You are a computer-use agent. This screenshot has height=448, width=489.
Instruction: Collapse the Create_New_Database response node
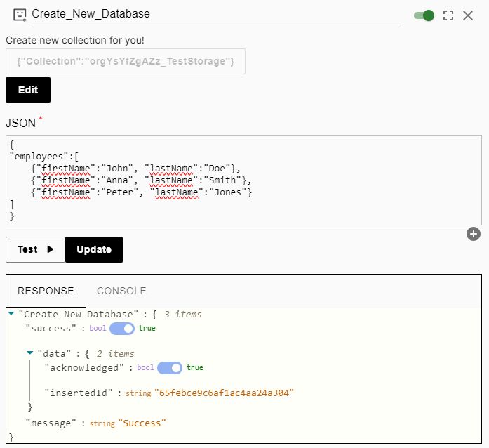click(11, 313)
